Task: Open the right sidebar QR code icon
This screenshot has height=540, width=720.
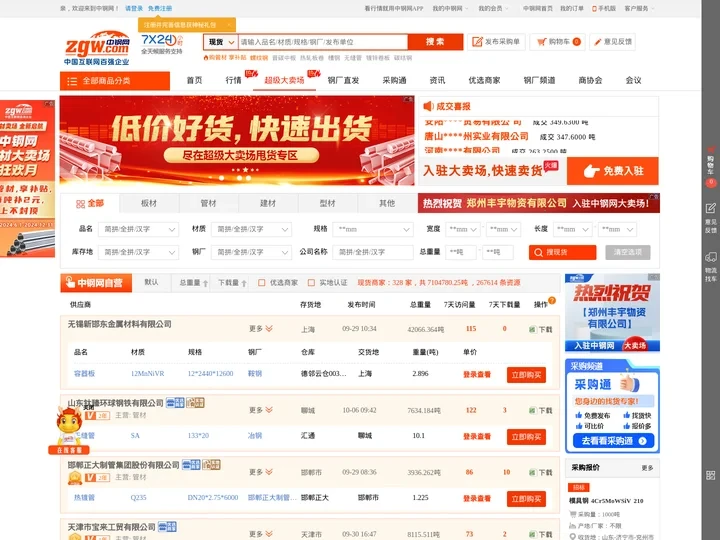Action: pos(711,475)
